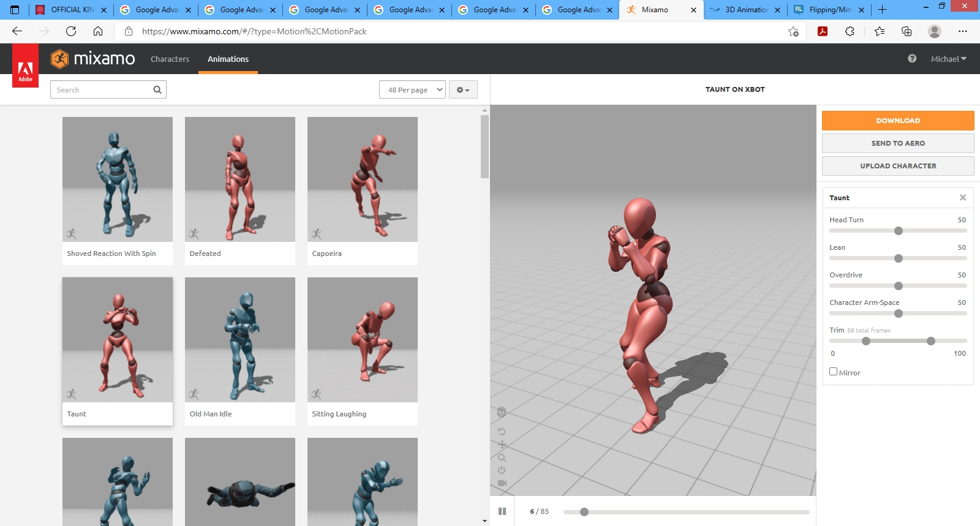Close the Taunt settings panel
The width and height of the screenshot is (980, 526).
[963, 198]
